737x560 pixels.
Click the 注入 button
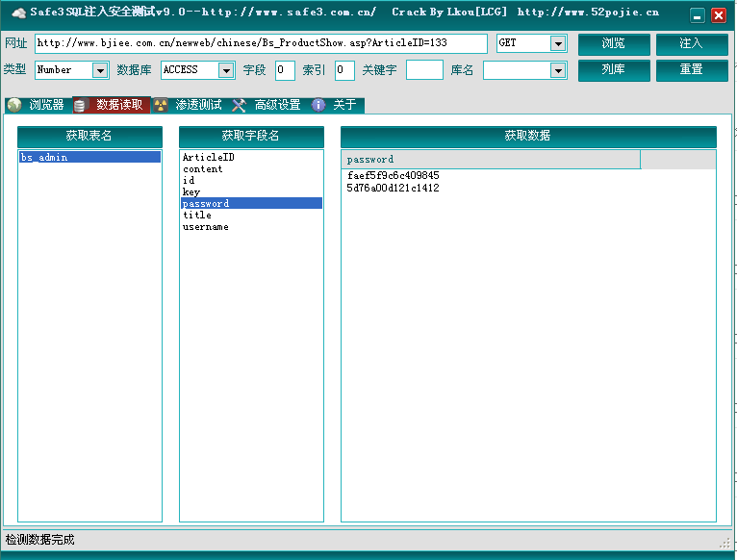692,44
